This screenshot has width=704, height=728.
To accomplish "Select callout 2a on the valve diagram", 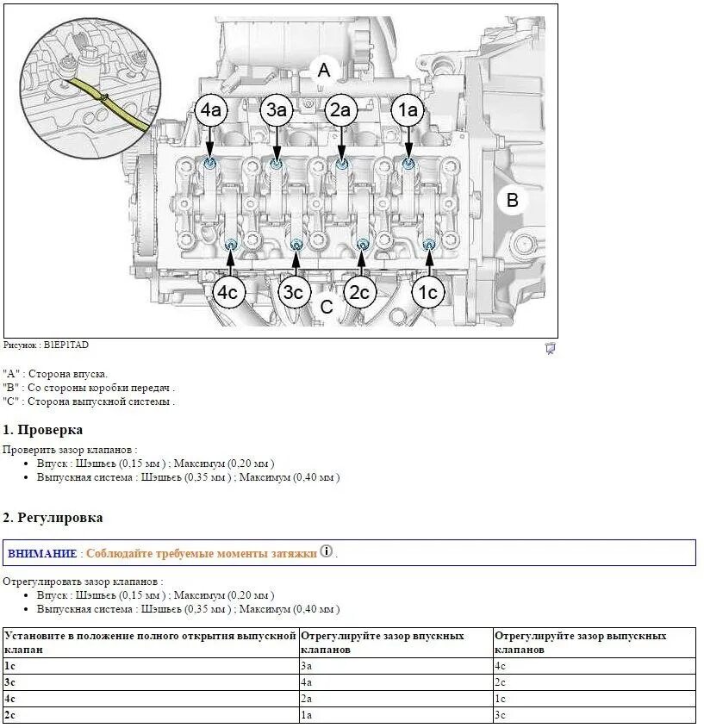I will 340,109.
